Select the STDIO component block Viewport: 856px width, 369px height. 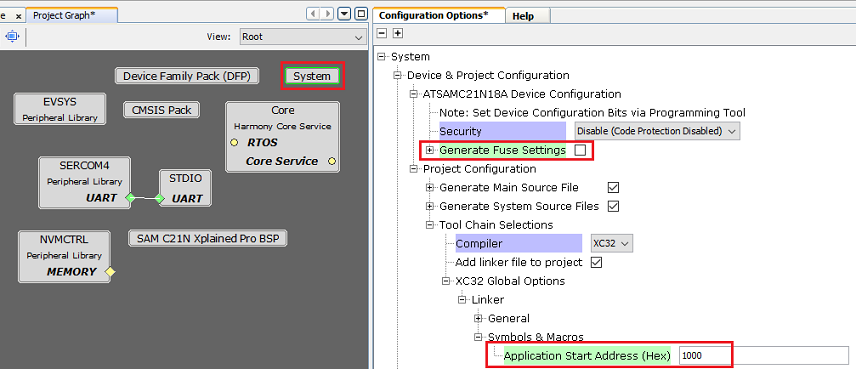click(x=185, y=189)
